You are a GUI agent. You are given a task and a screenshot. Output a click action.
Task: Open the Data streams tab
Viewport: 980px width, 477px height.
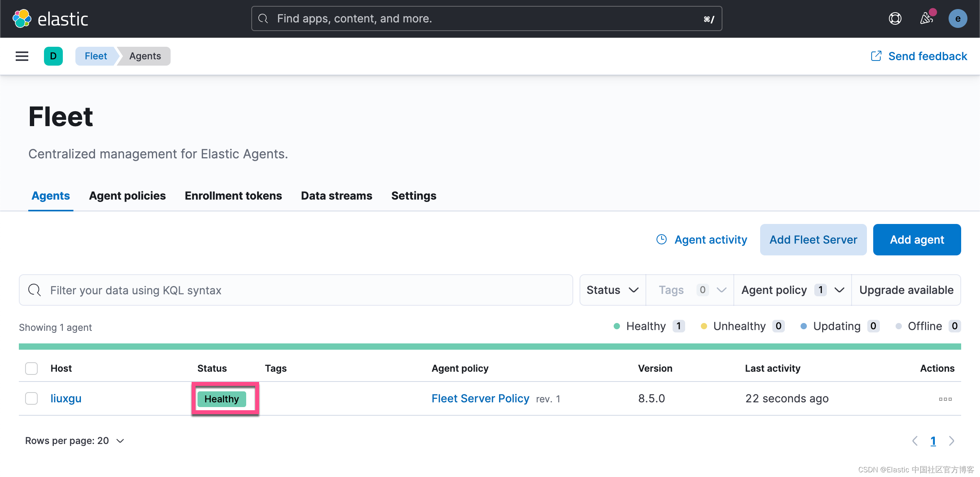coord(336,196)
